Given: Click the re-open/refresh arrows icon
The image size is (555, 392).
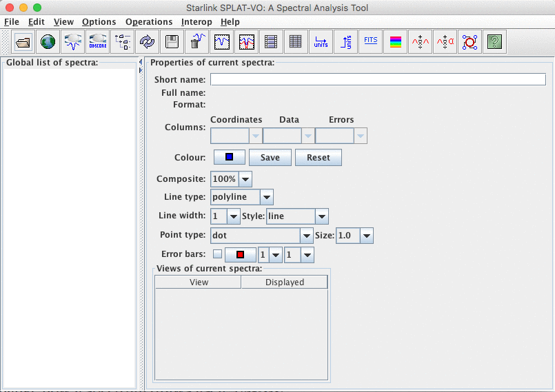Looking at the screenshot, I should coord(148,42).
